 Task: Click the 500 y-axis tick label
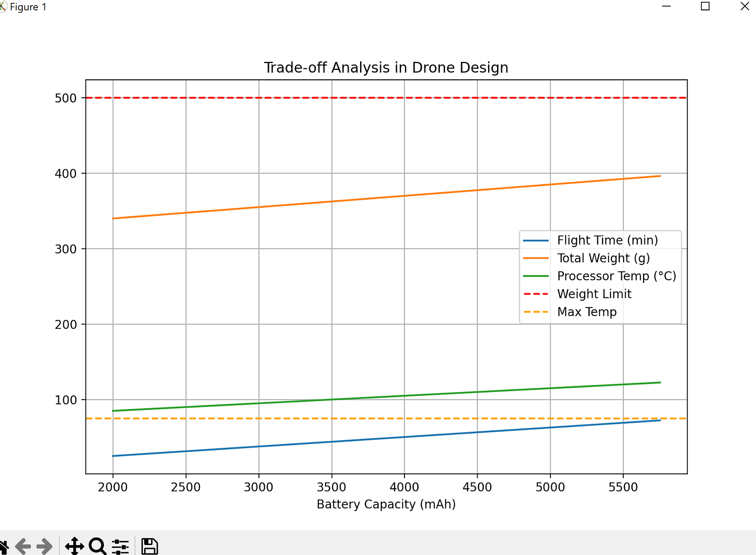66,98
